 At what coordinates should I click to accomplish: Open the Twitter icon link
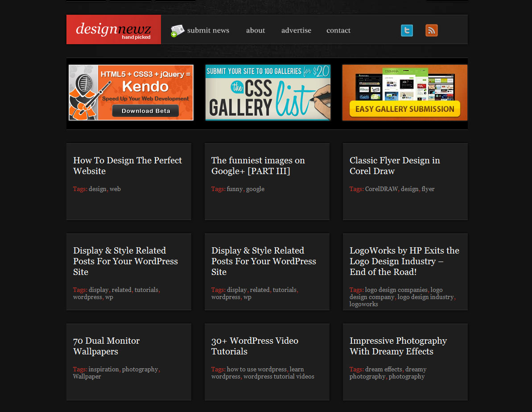pyautogui.click(x=407, y=30)
